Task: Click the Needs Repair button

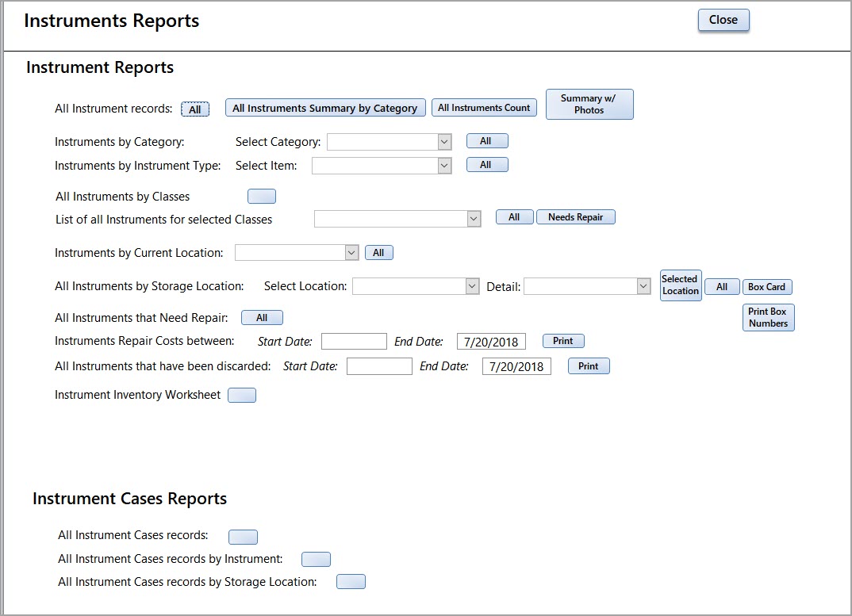Action: [x=576, y=216]
